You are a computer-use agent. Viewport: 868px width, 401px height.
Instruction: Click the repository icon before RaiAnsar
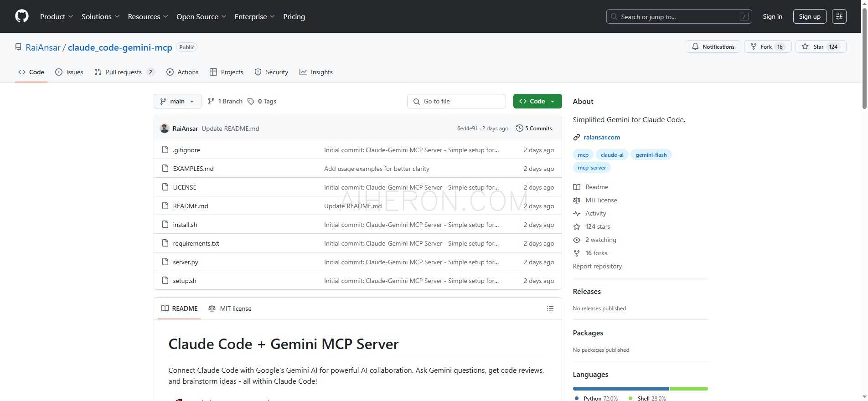tap(18, 47)
